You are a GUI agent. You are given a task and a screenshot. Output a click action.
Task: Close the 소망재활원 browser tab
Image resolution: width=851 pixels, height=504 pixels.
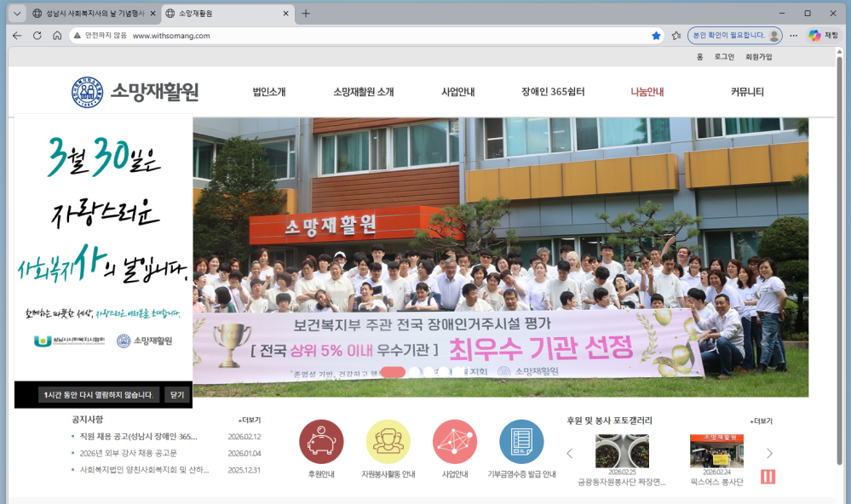286,13
